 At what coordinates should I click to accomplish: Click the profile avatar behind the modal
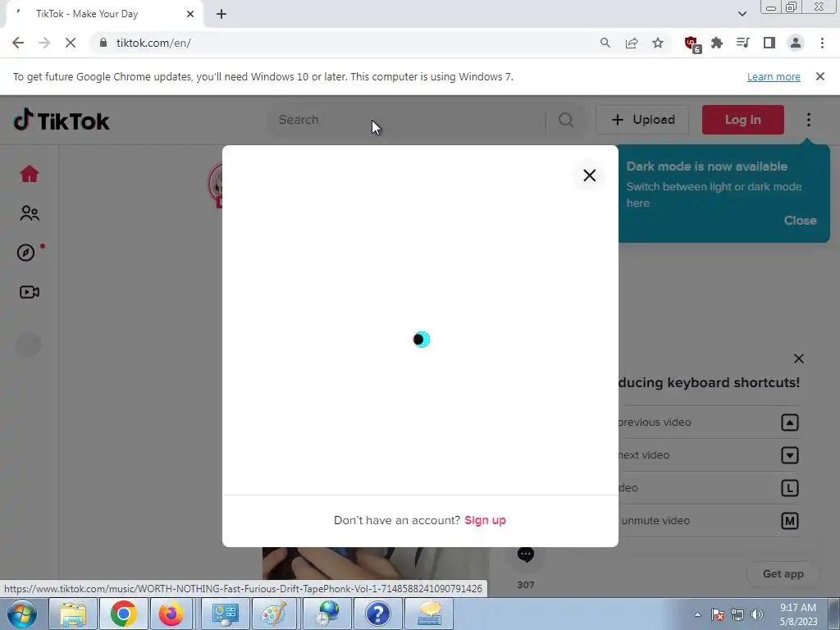pyautogui.click(x=216, y=184)
